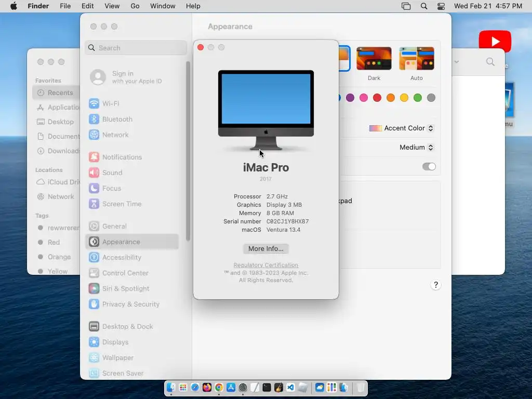Select the pink accent color
This screenshot has width=532, height=399.
tap(364, 98)
